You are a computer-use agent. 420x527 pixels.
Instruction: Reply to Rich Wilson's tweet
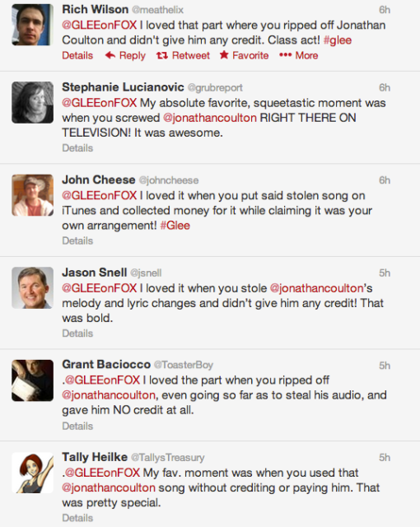click(125, 55)
